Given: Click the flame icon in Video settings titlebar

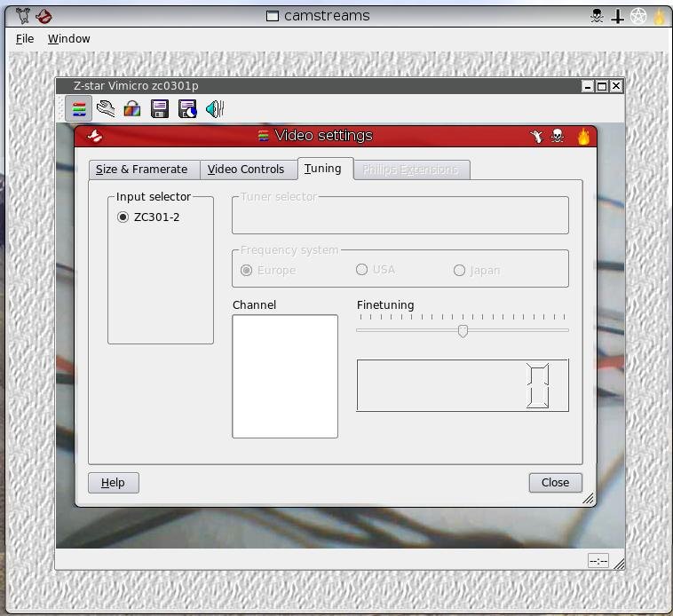Looking at the screenshot, I should (x=583, y=137).
